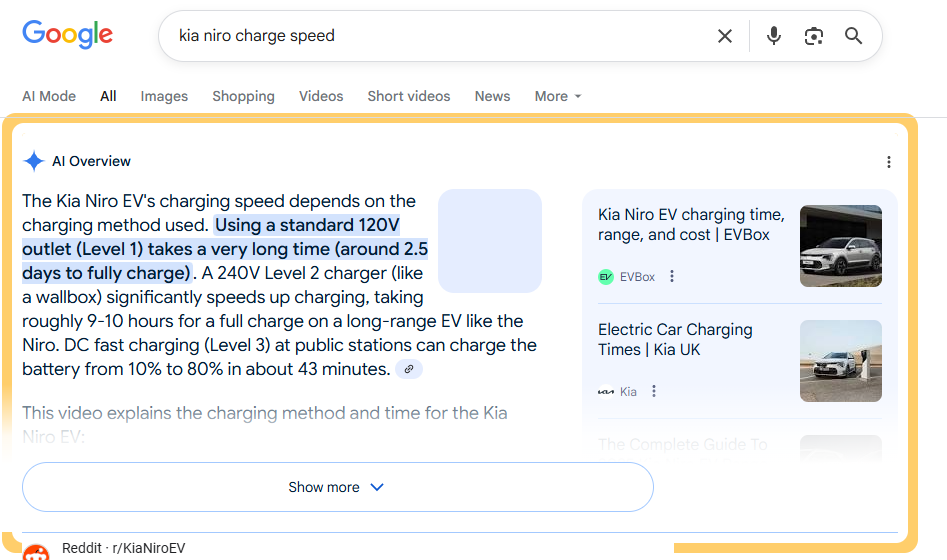Viewport: 947px width, 560px height.
Task: Click the 'AI Overview' heading text
Action: [91, 161]
